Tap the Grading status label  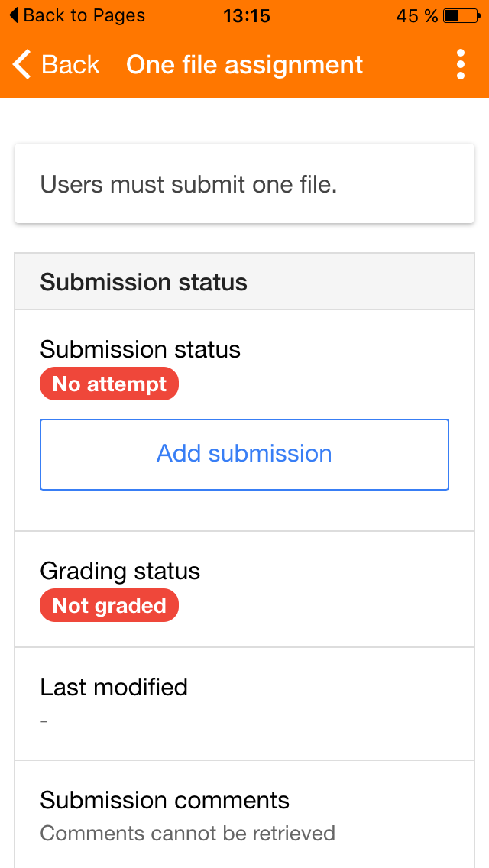coord(120,571)
